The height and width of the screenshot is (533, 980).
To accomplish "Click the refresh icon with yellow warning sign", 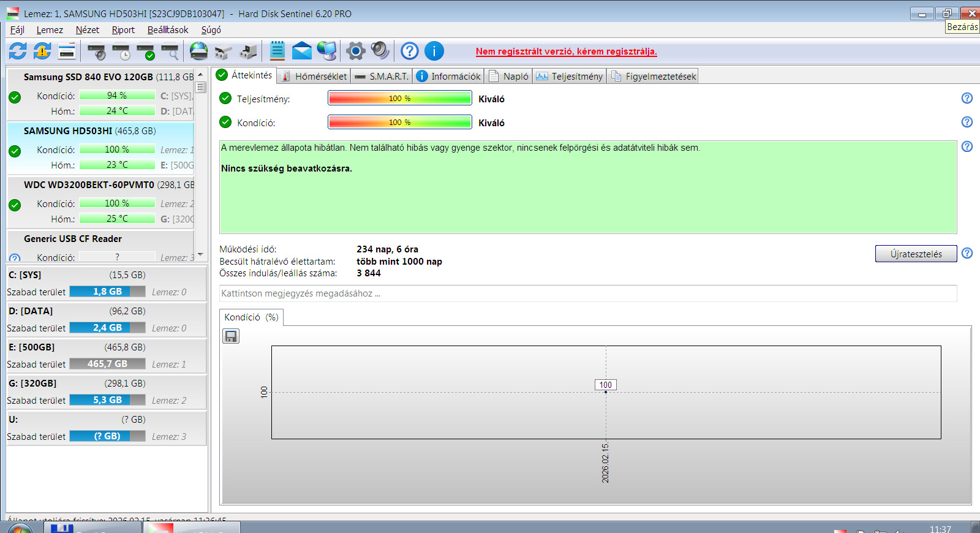I will [x=42, y=51].
